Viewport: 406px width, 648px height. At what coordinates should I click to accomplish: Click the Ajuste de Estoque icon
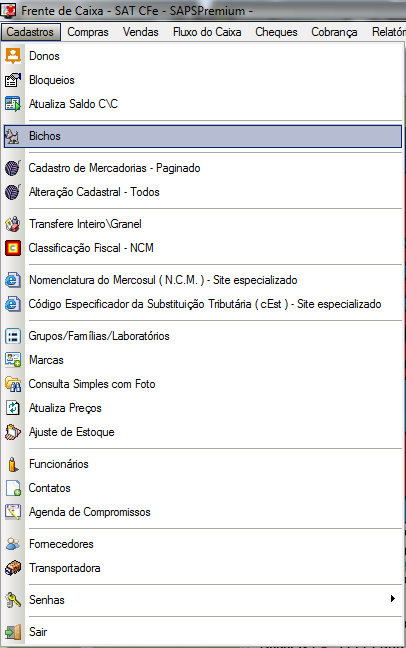coord(13,432)
